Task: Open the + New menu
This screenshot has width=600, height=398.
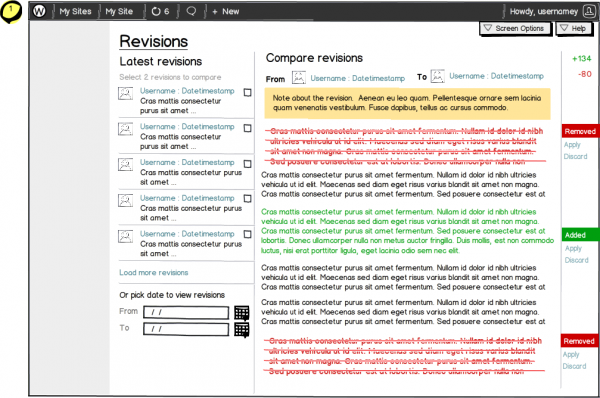Action: click(x=225, y=11)
